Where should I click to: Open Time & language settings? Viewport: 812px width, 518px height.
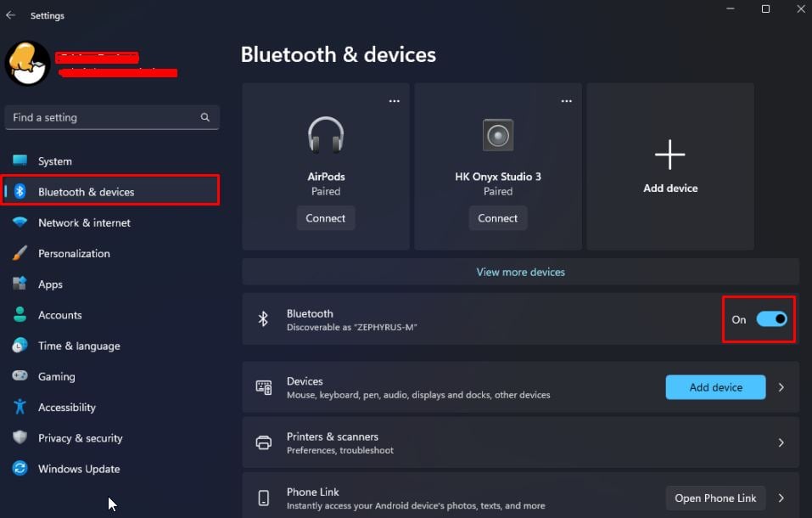coord(79,346)
